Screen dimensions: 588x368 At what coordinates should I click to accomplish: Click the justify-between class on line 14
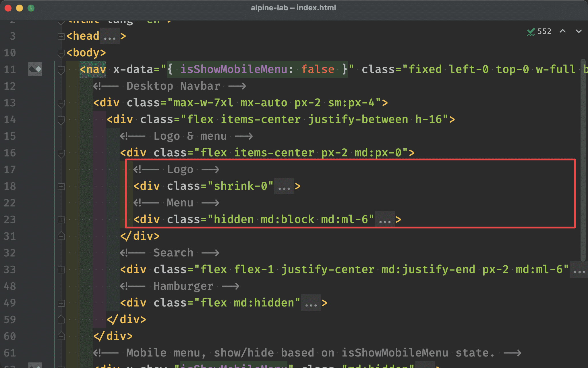click(x=358, y=119)
